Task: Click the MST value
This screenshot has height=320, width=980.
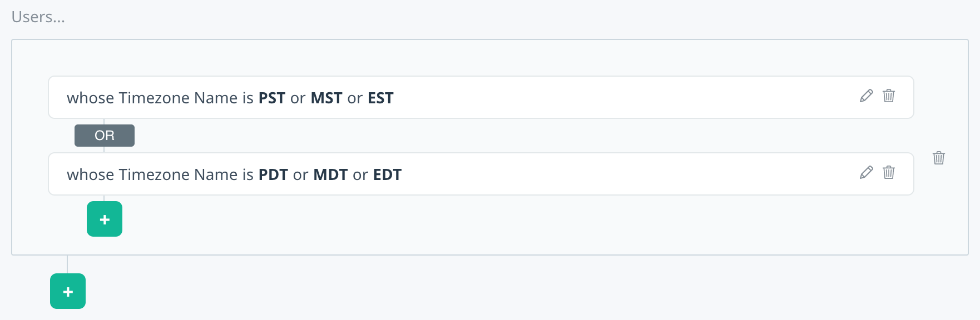Action: pyautogui.click(x=326, y=98)
